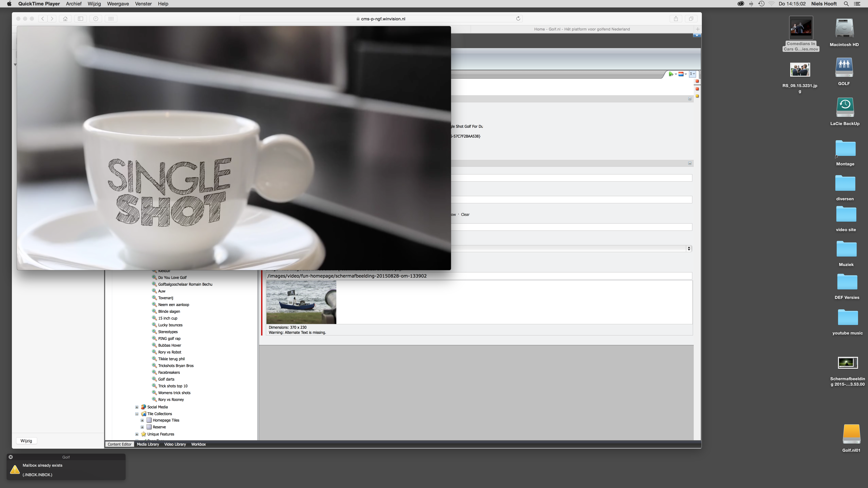Click the Safari home icon

point(65,19)
